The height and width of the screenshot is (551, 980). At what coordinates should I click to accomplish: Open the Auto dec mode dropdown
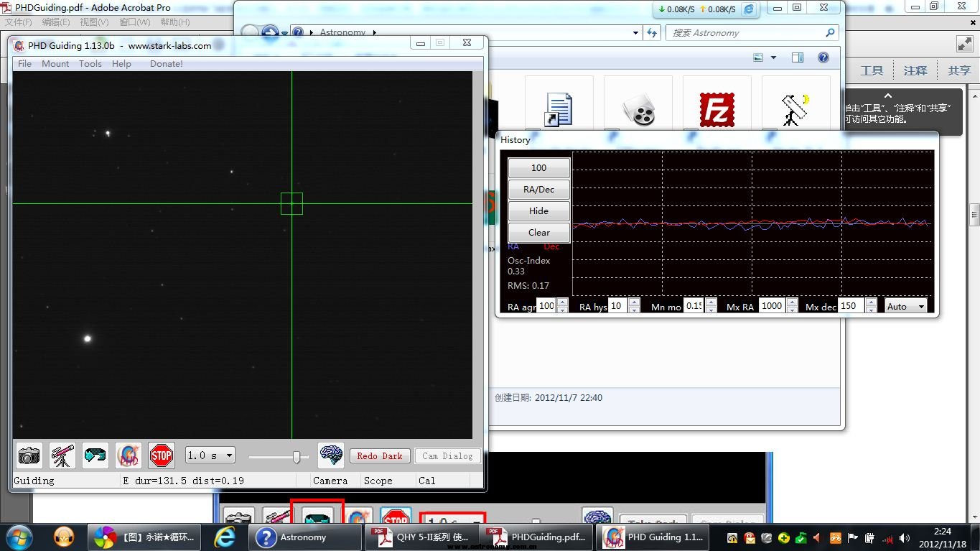[906, 306]
